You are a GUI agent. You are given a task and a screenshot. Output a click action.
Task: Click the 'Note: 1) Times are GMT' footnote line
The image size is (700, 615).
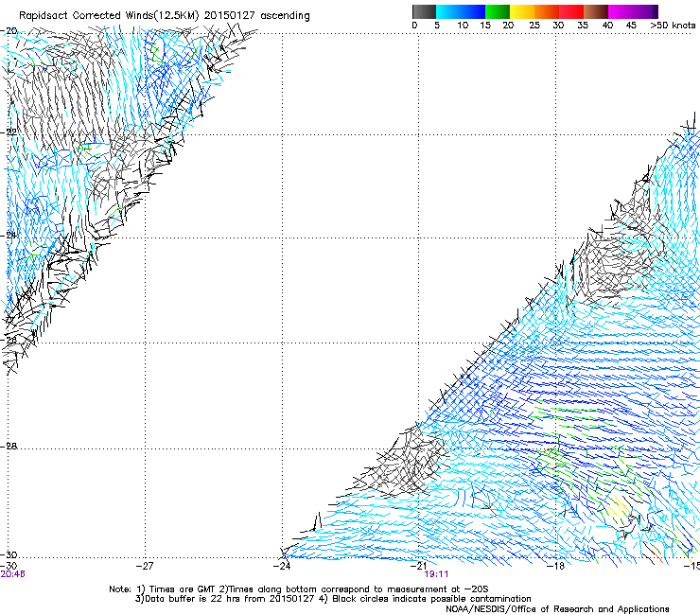pyautogui.click(x=299, y=589)
